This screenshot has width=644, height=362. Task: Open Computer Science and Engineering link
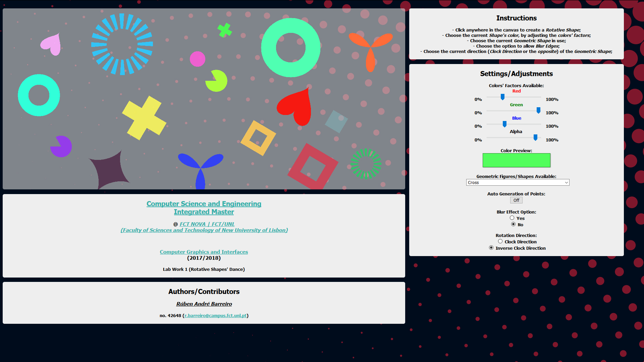[x=204, y=204]
